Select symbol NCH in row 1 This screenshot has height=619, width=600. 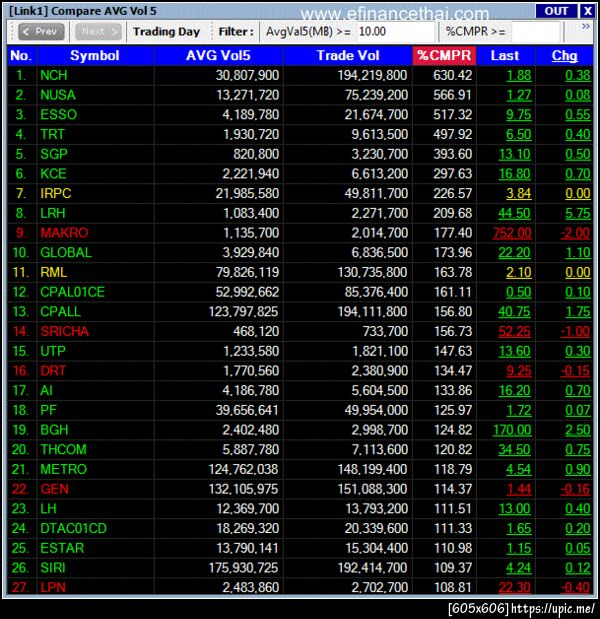54,75
